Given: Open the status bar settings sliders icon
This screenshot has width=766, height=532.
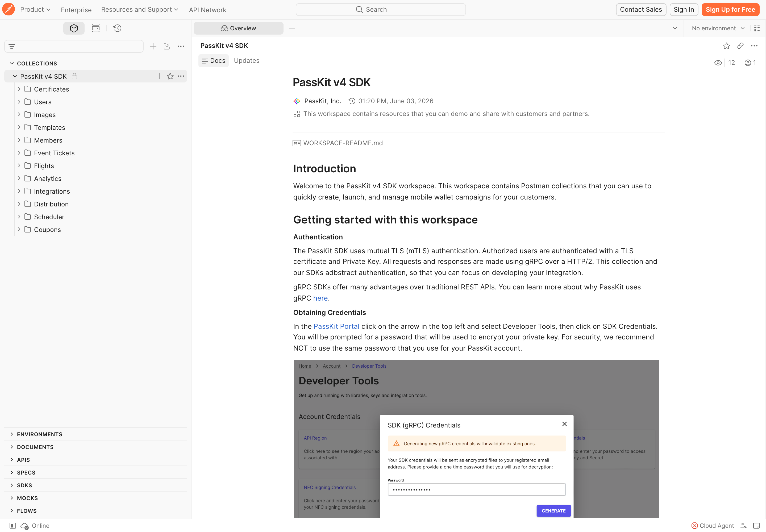Looking at the screenshot, I should click(x=743, y=526).
